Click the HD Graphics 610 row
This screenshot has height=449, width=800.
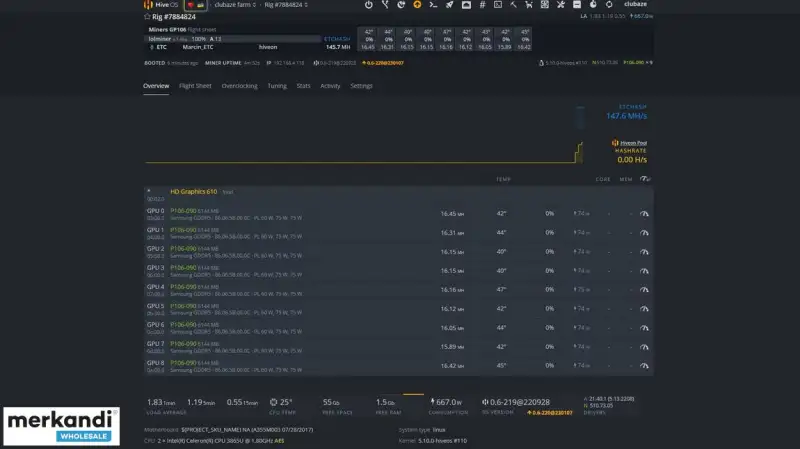coord(398,195)
